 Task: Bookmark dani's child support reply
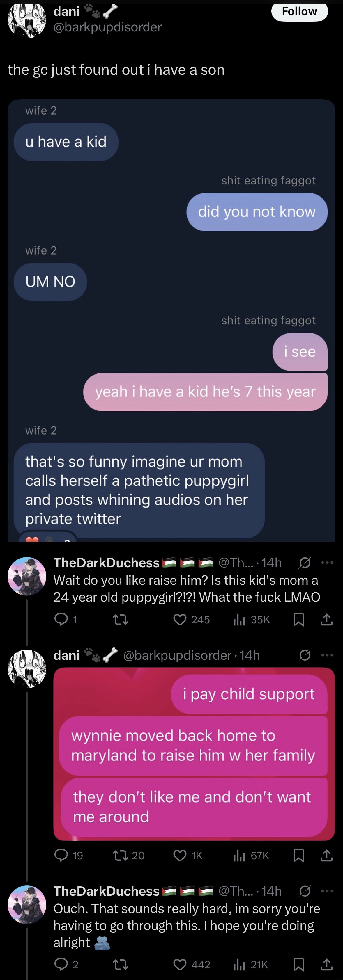click(x=299, y=856)
